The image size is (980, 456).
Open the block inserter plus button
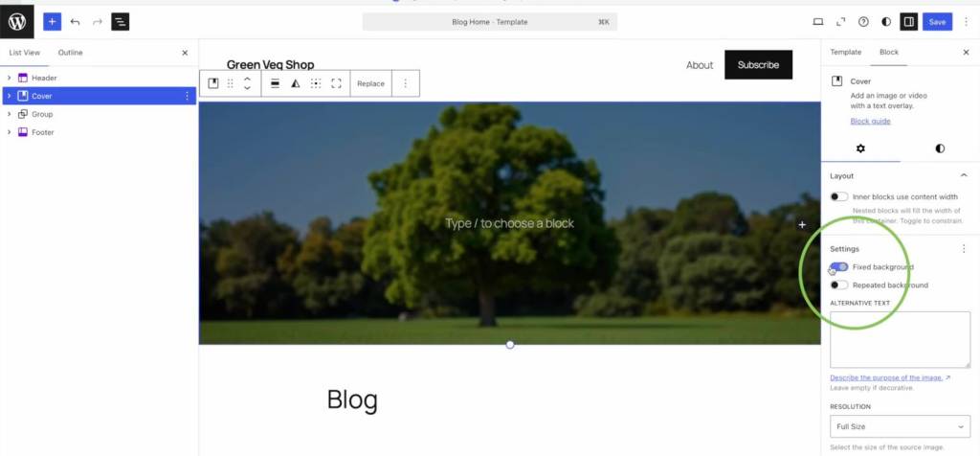52,21
